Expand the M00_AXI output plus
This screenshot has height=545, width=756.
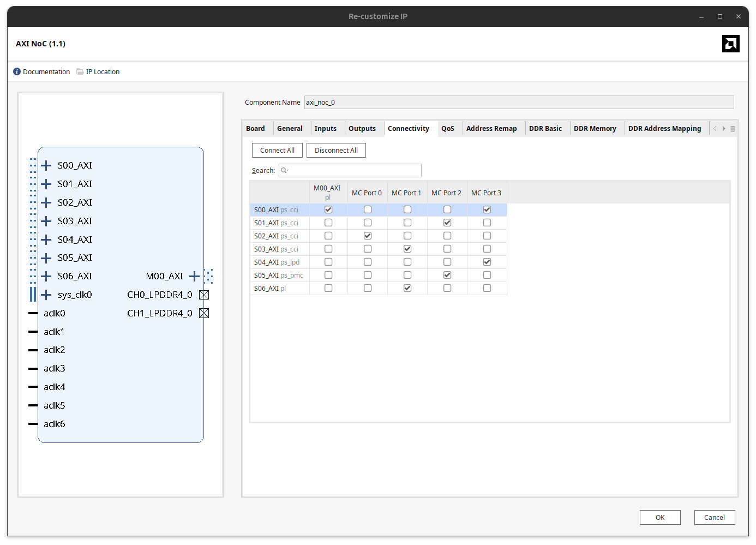pos(194,276)
